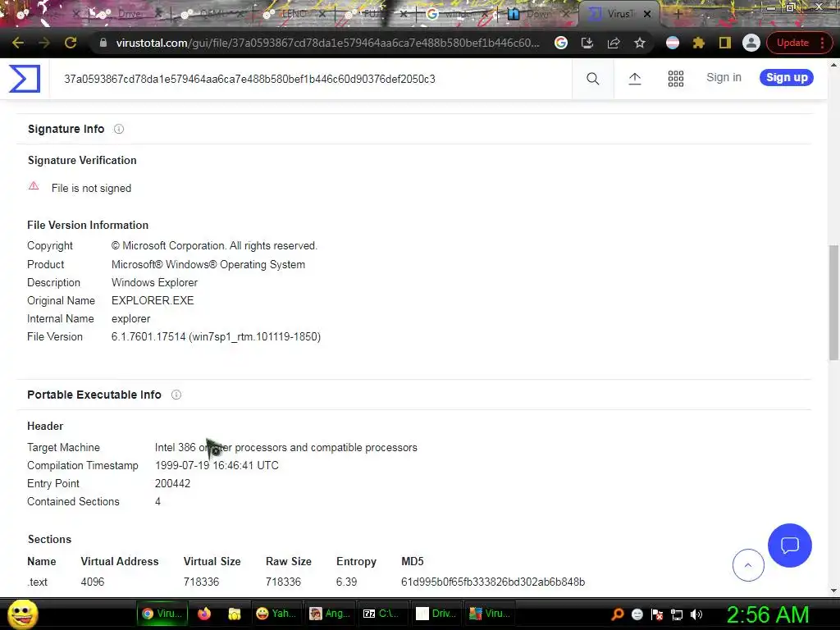The image size is (840, 630).
Task: Click the Windows Explorer description value
Action: click(x=154, y=282)
